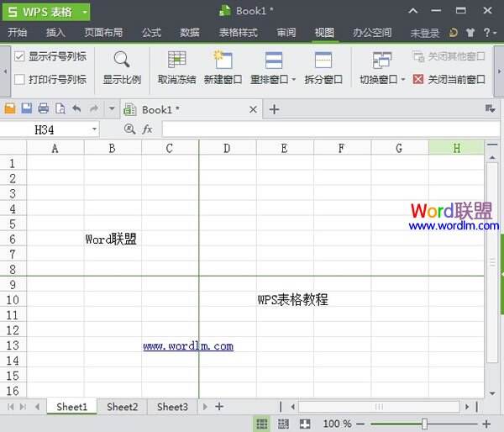Expand the Switch Window (切换窗口) dropdown
This screenshot has height=432, width=504.
(x=403, y=80)
